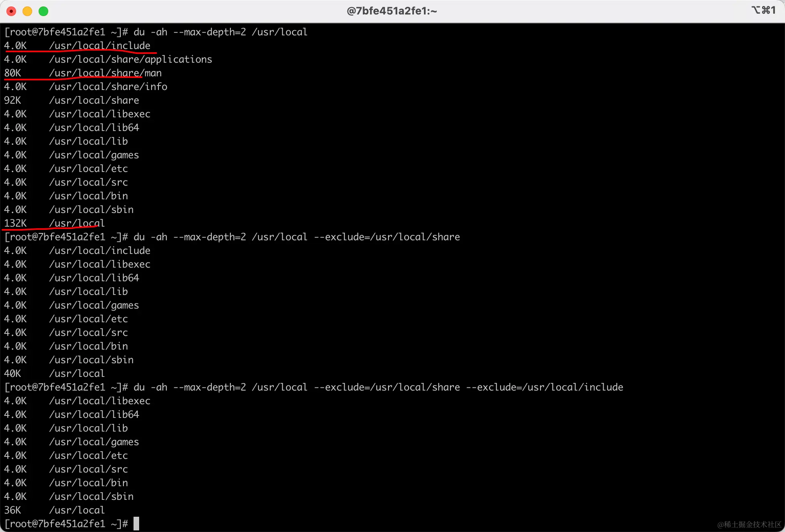Click the 80K /usr/local/share/man line
The width and height of the screenshot is (785, 532).
pos(82,73)
